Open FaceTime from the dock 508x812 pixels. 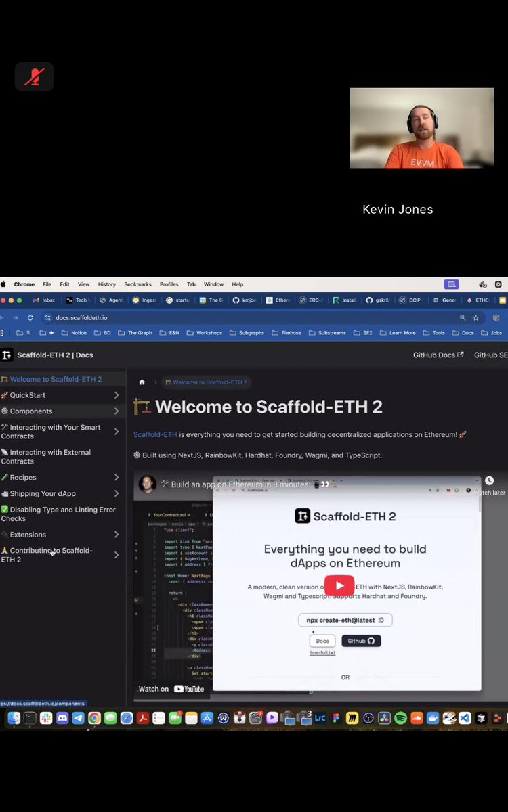point(175,719)
